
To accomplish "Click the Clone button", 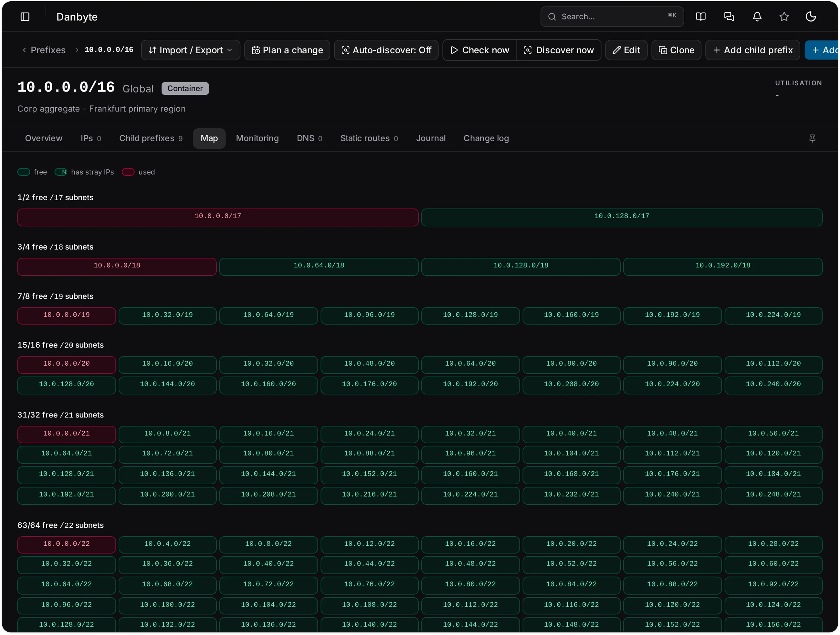I will (x=676, y=50).
